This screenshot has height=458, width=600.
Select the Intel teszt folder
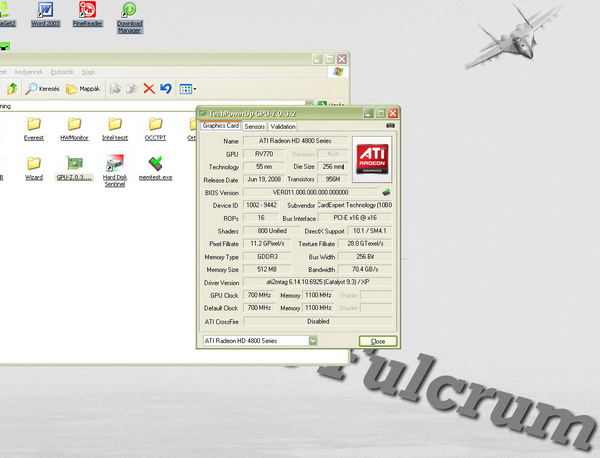point(115,129)
